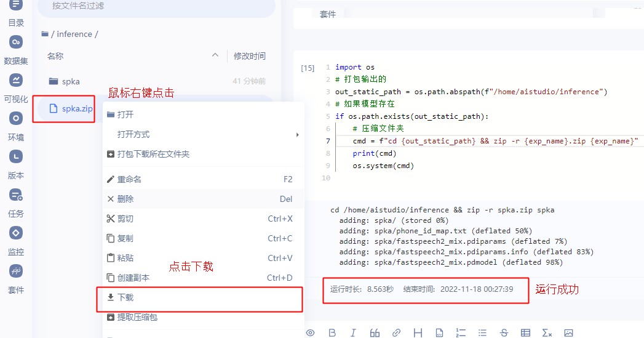Insert an image in markdown
Viewport: 644px width, 338px height.
(568, 332)
